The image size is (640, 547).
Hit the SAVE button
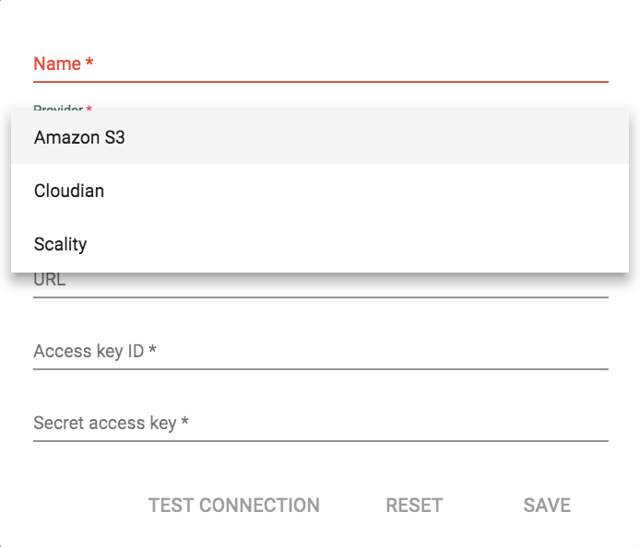(x=547, y=505)
